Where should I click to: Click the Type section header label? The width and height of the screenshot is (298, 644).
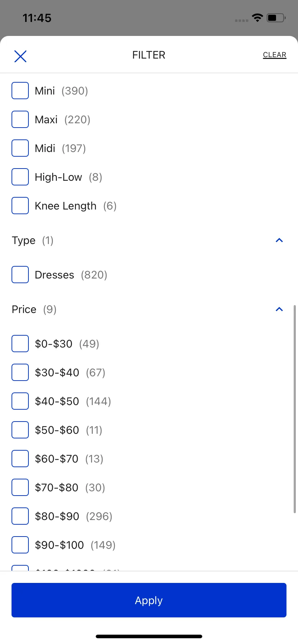coord(24,240)
